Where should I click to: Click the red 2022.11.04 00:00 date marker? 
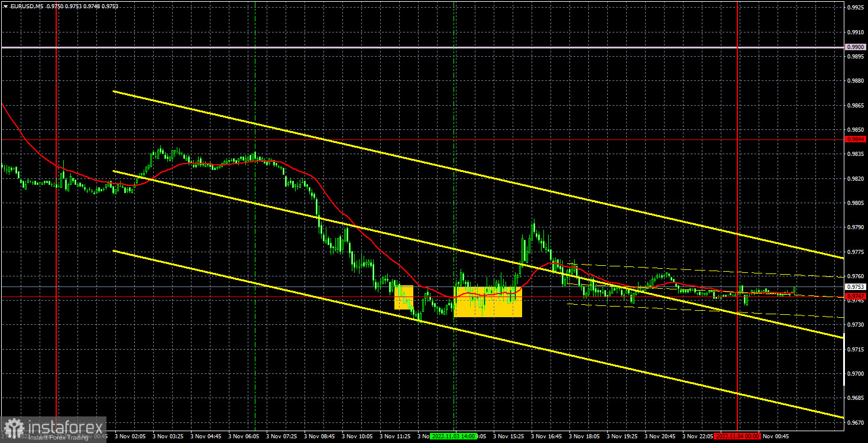[x=737, y=437]
